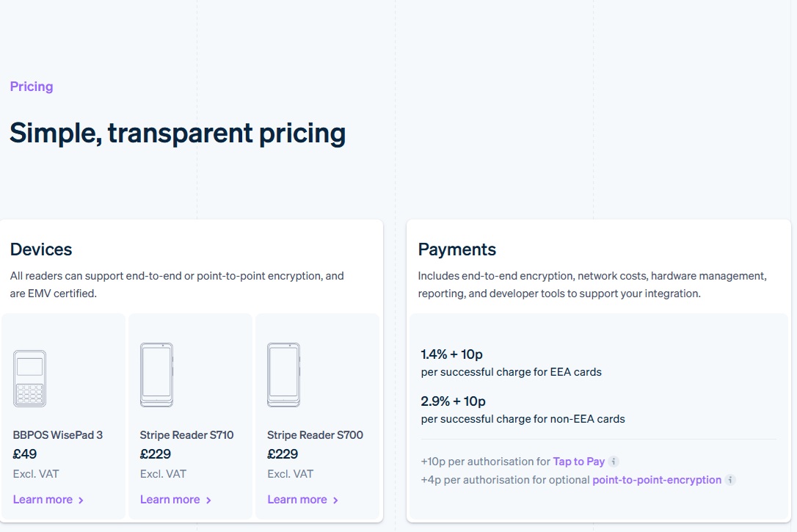The image size is (797, 532).
Task: Click the chevron after Stripe Reader S710 Learn more
Action: pos(208,499)
